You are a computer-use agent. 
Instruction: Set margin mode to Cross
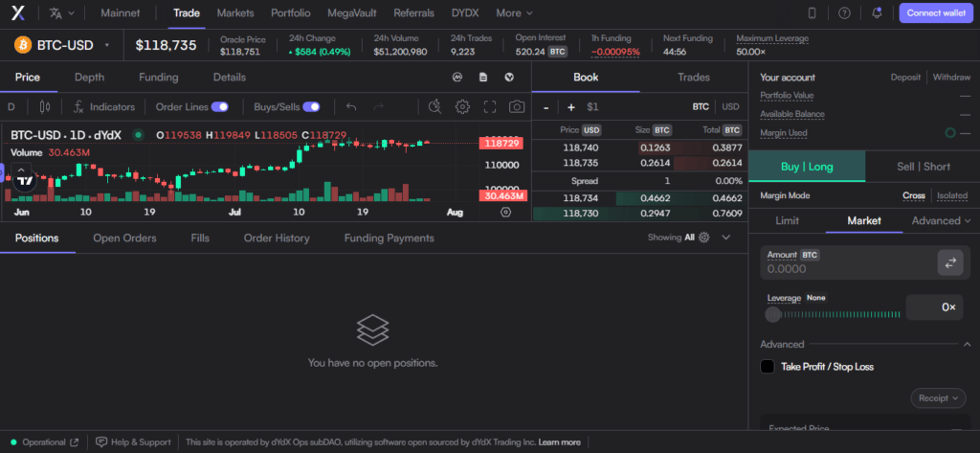tap(914, 195)
